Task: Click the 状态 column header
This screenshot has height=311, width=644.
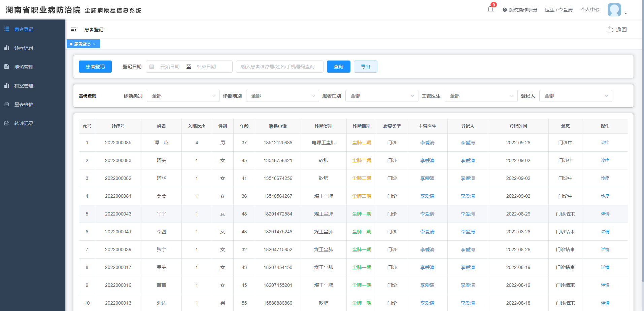Action: [x=565, y=126]
